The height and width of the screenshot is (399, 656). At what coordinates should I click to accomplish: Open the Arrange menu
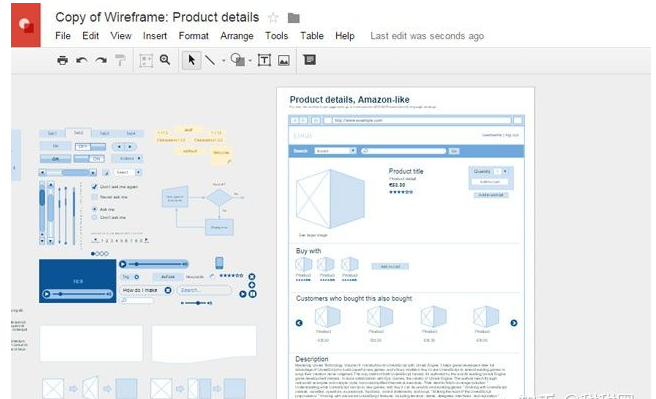[237, 36]
